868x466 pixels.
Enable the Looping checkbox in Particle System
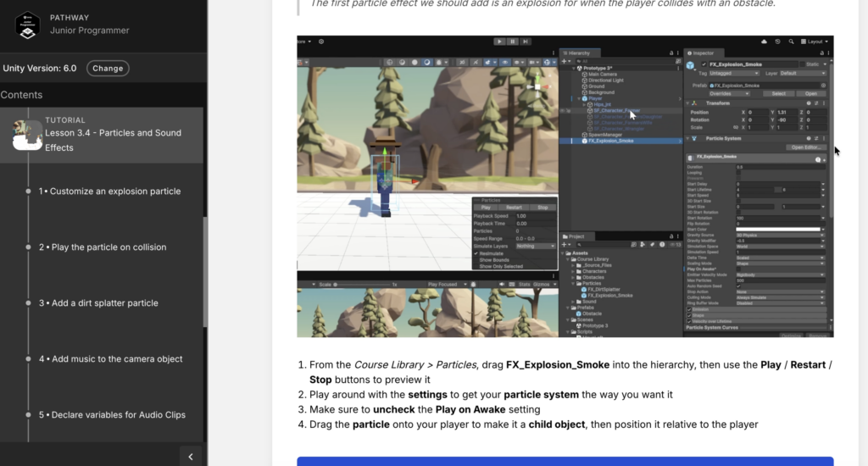tap(738, 172)
